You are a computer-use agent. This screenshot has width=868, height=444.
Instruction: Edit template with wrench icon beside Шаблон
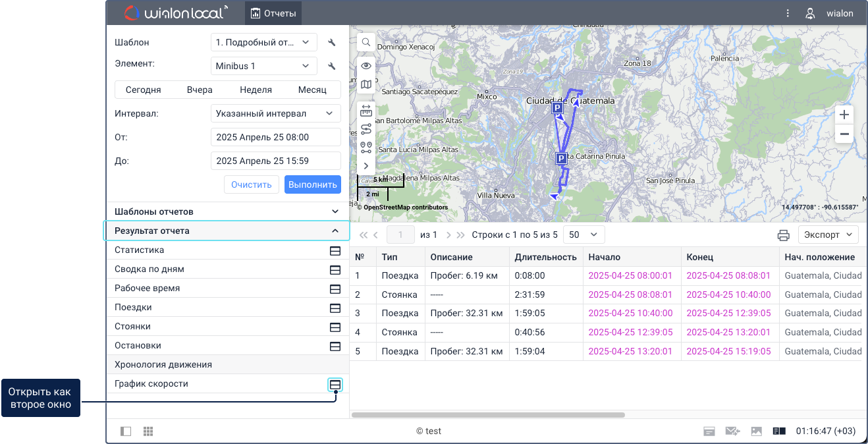click(332, 43)
